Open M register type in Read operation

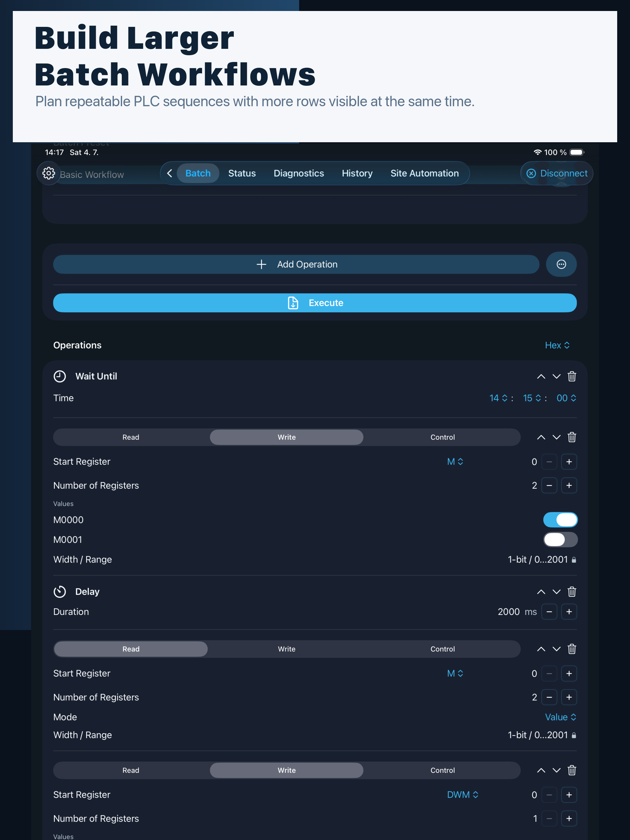pyautogui.click(x=455, y=673)
